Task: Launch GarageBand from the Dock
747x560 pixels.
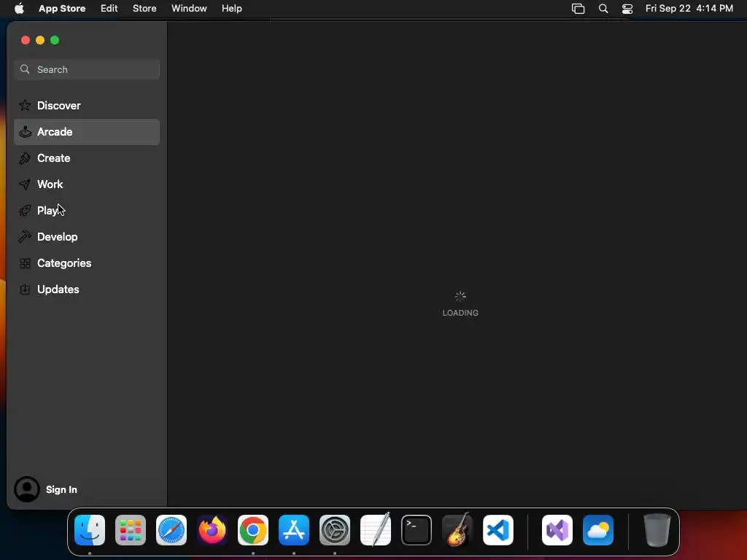Action: (457, 530)
